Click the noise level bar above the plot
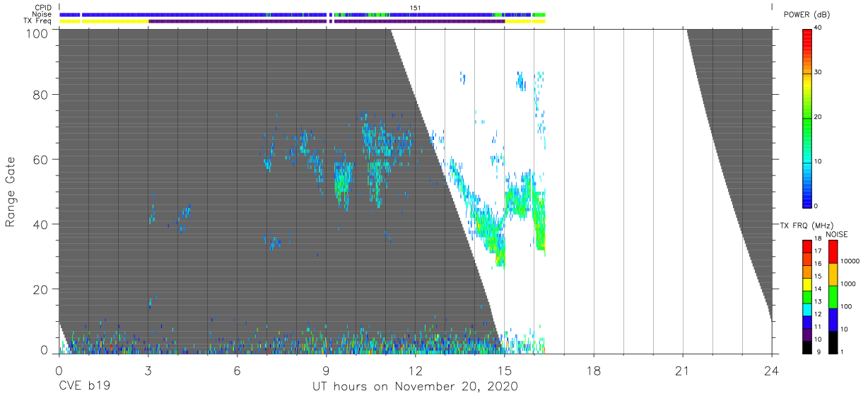Image resolution: width=868 pixels, height=401 pixels. pos(303,14)
